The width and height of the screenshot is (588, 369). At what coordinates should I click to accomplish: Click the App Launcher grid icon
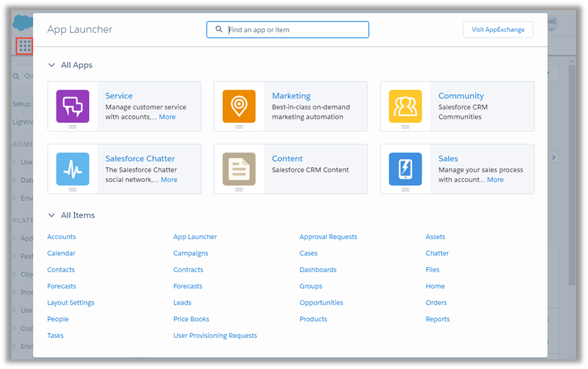pyautogui.click(x=25, y=46)
